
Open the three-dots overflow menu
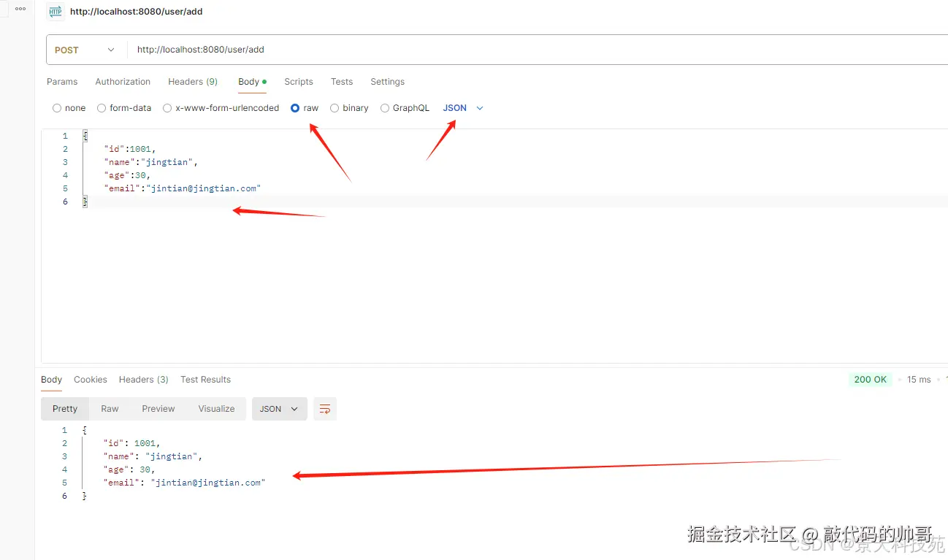[x=20, y=9]
